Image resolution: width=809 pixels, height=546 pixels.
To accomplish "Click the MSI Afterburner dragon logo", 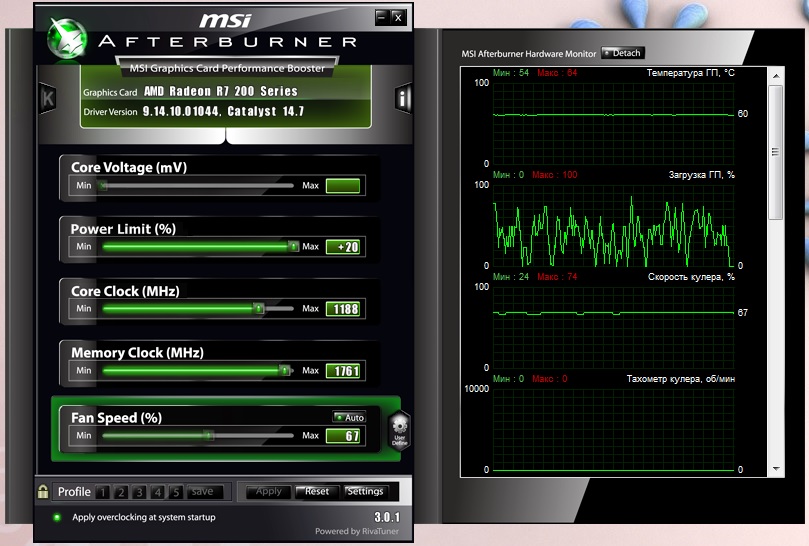I will (x=67, y=38).
